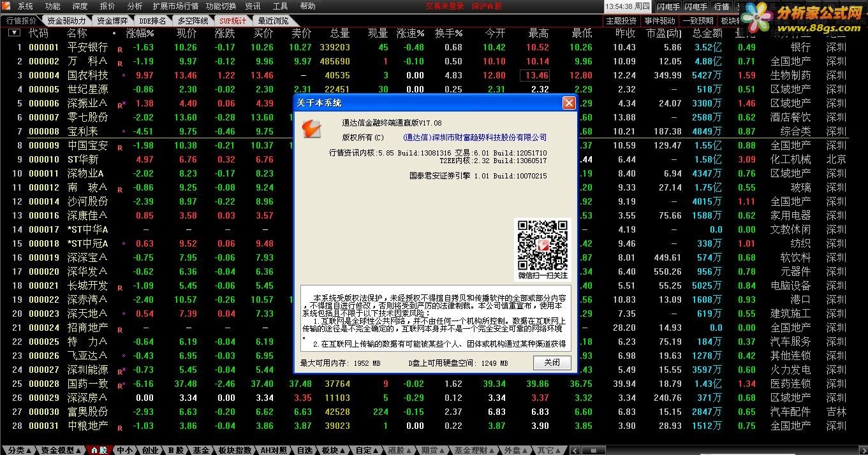Image resolution: width=868 pixels, height=455 pixels.
Task: Expand the 基金理财 bottom tab menu
Action: pyautogui.click(x=493, y=451)
